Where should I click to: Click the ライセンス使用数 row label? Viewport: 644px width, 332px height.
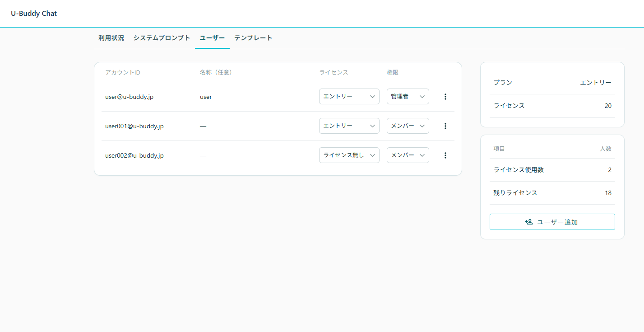[519, 170]
